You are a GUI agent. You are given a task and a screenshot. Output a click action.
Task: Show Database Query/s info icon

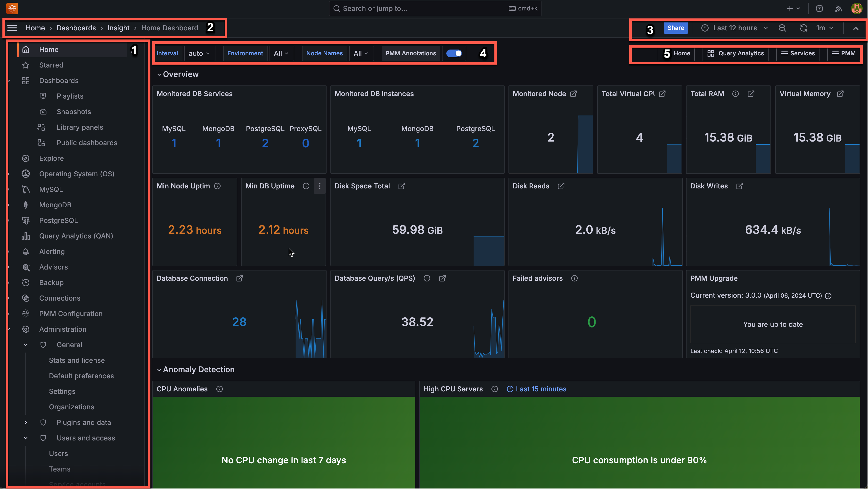click(x=426, y=278)
